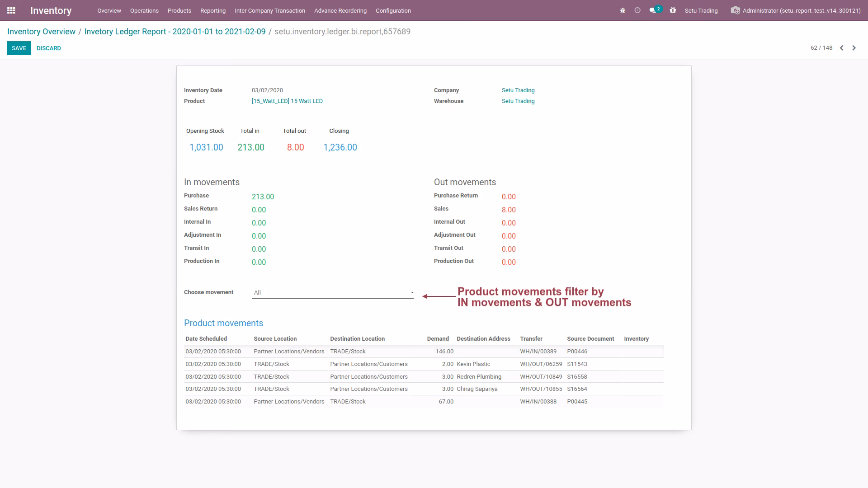This screenshot has width=868, height=488.
Task: Click the debug bug icon
Action: pos(623,10)
